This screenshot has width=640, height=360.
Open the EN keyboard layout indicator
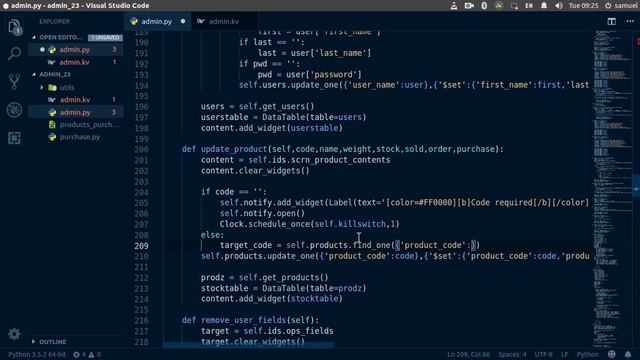tap(529, 6)
